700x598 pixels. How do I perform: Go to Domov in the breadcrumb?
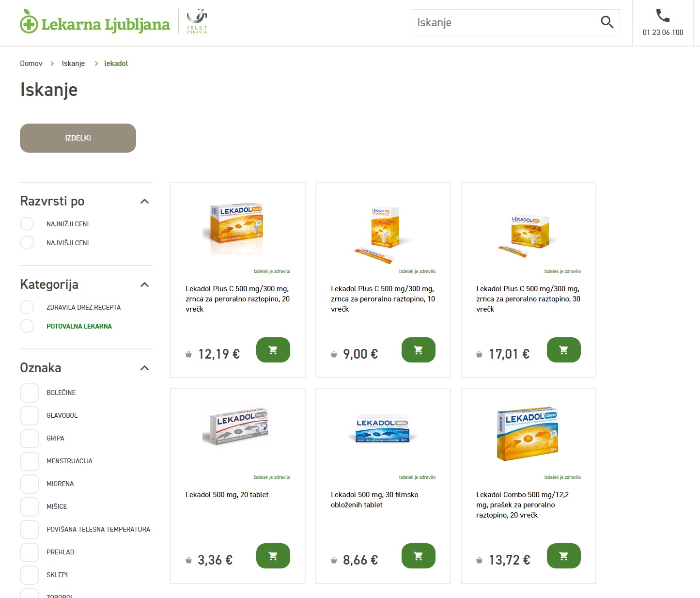click(x=31, y=63)
